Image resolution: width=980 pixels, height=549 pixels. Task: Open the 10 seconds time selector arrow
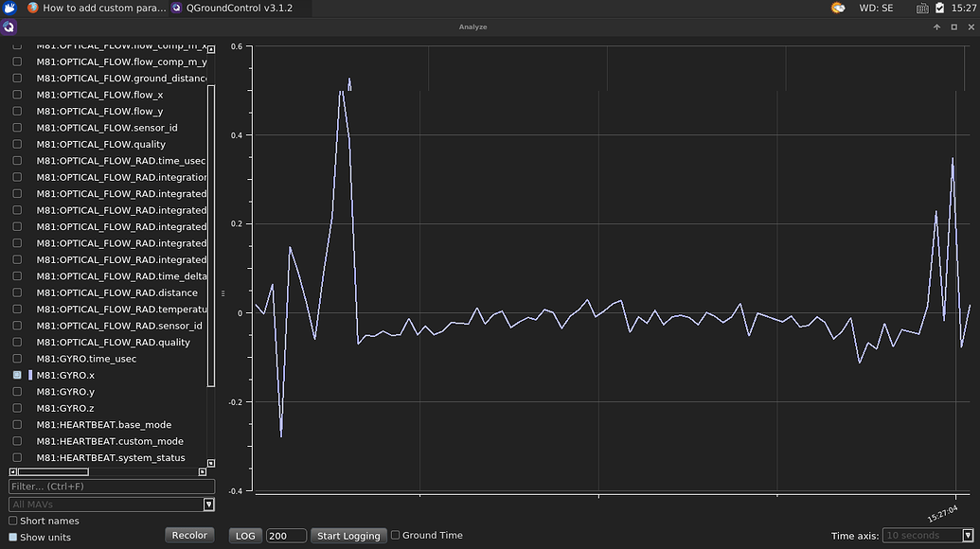coord(968,535)
